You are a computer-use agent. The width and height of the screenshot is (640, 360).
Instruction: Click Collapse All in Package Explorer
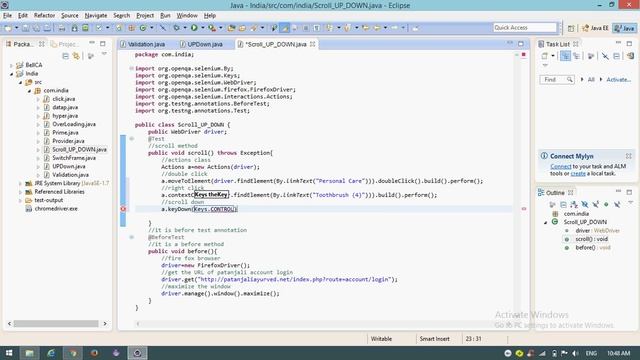(x=65, y=56)
